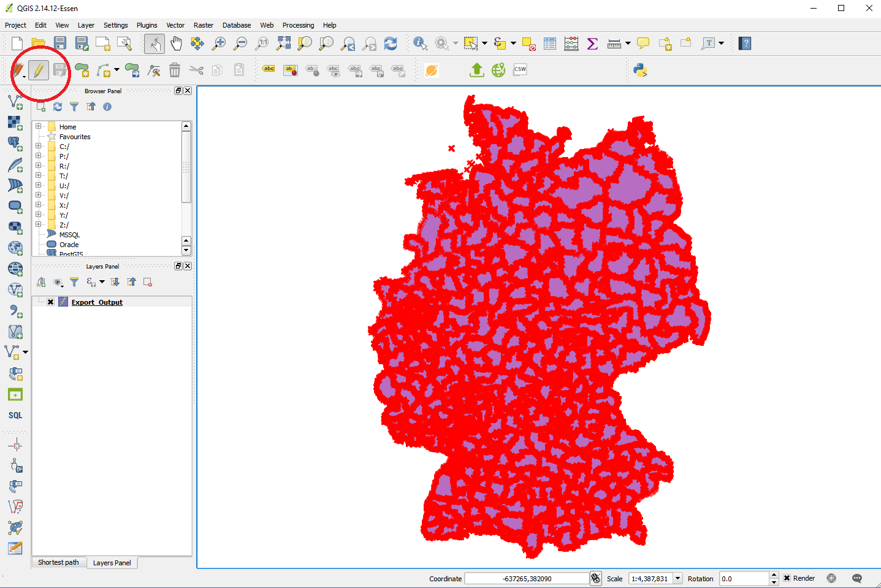The height and width of the screenshot is (588, 881).
Task: Select the Oracle browser entry
Action: pos(69,245)
